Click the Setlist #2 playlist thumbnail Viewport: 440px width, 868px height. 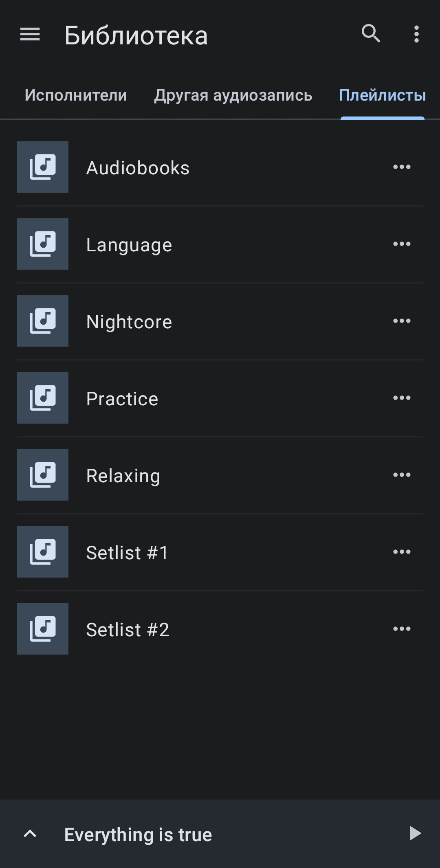pyautogui.click(x=43, y=629)
